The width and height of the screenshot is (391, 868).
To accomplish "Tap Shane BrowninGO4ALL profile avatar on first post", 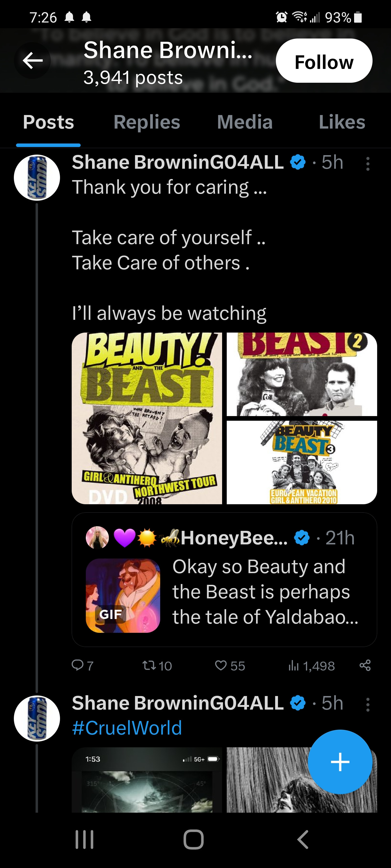I will coord(37,178).
